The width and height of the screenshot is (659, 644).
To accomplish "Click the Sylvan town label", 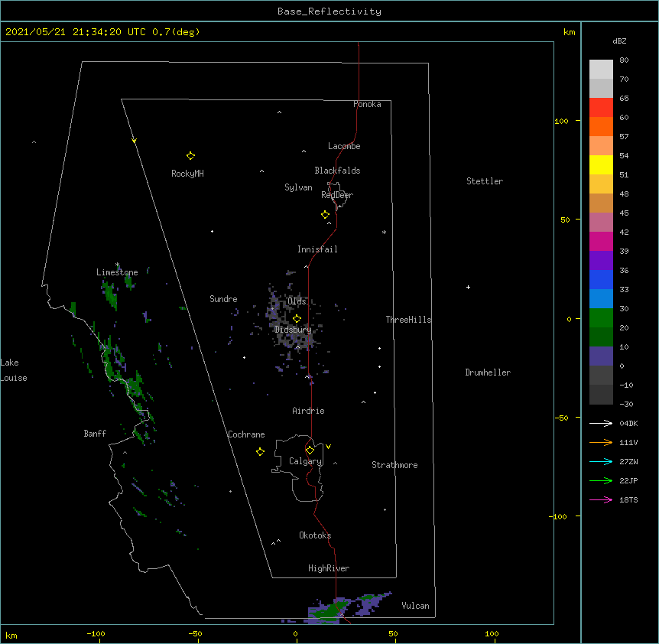I will pos(298,187).
